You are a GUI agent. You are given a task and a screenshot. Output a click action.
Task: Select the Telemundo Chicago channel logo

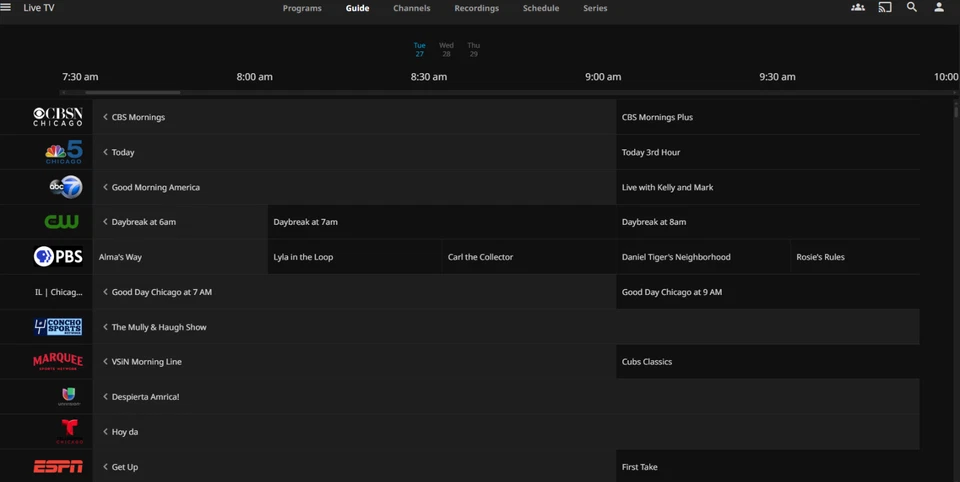coord(69,431)
